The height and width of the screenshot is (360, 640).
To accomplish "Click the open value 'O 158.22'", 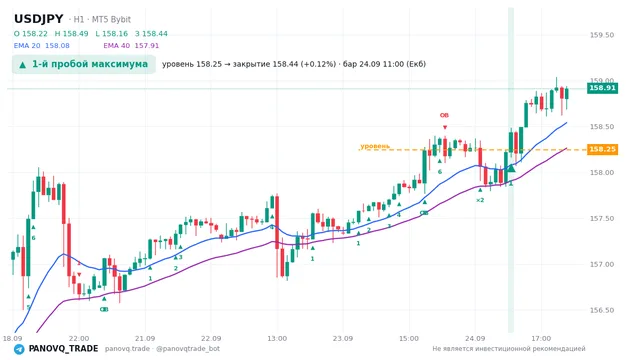I will [31, 34].
